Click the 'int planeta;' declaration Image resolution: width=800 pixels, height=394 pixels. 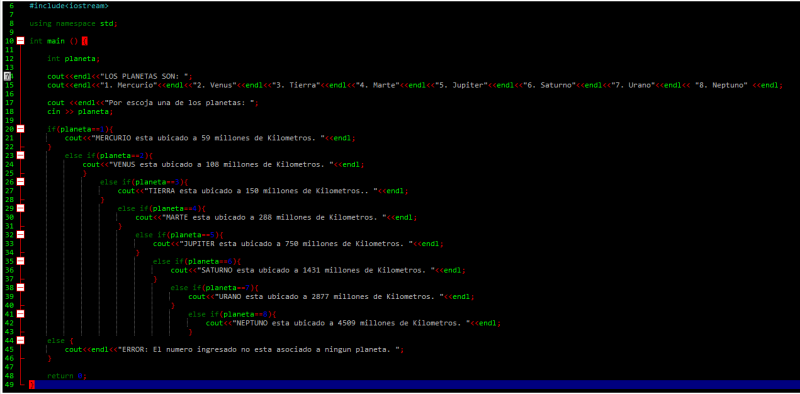click(x=73, y=59)
